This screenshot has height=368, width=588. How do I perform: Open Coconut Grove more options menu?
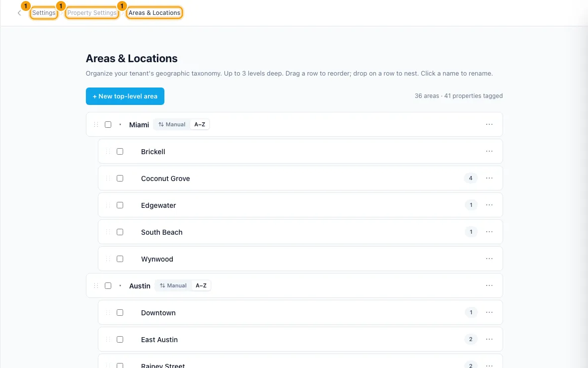tap(489, 178)
